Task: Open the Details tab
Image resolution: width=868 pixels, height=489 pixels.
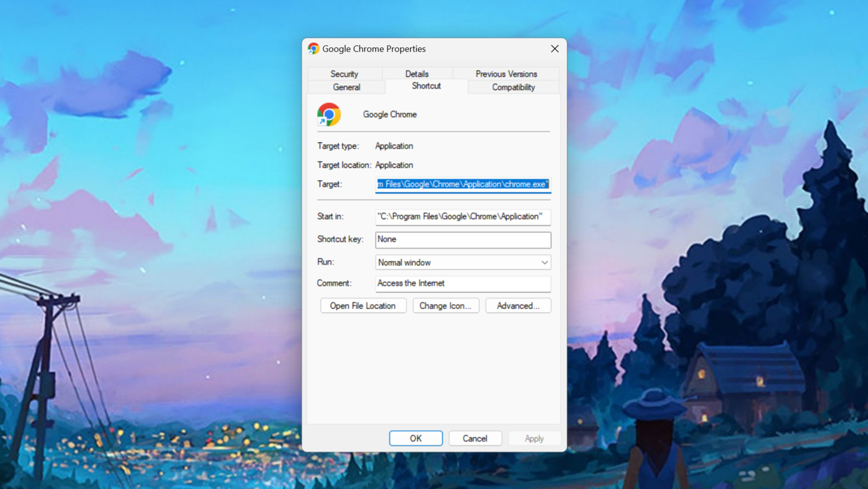Action: point(417,74)
